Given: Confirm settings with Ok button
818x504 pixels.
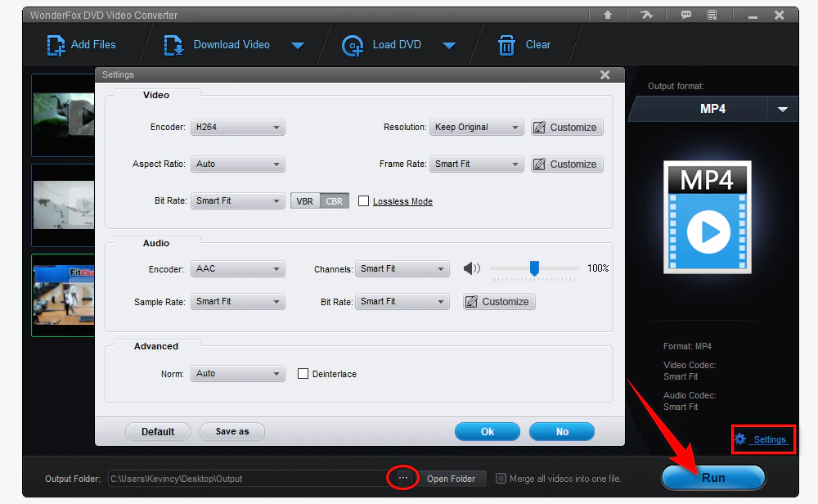Looking at the screenshot, I should pyautogui.click(x=488, y=431).
